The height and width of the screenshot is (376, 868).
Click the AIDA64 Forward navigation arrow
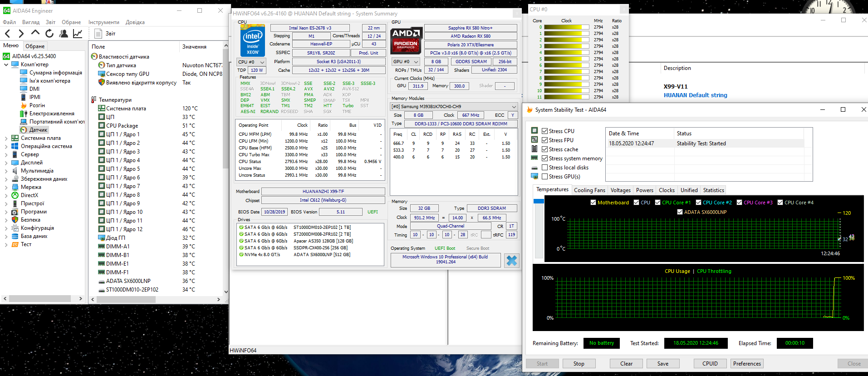(x=21, y=33)
